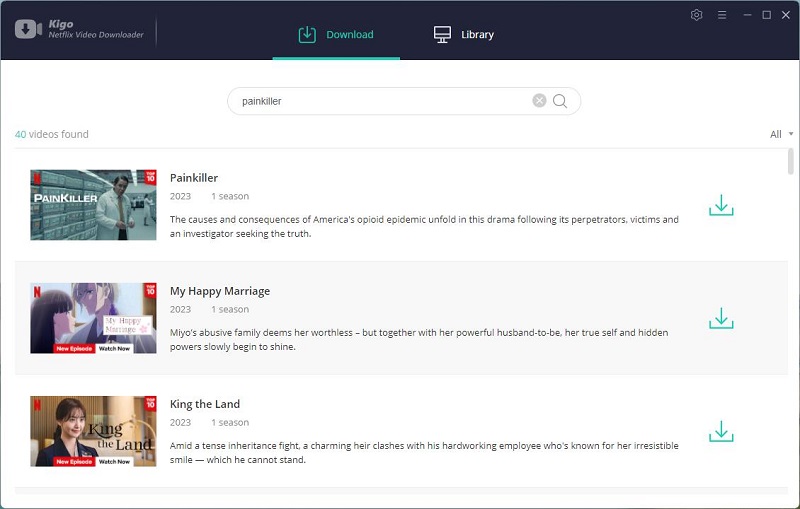Screen dimensions: 800x509
Task: Click the 2023 year under My Happy Marriage
Action: click(180, 310)
